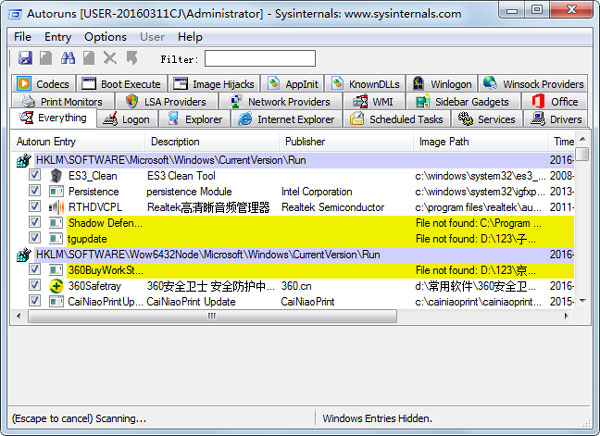Switch to the Explorer tab
The image size is (600, 436).
[195, 119]
